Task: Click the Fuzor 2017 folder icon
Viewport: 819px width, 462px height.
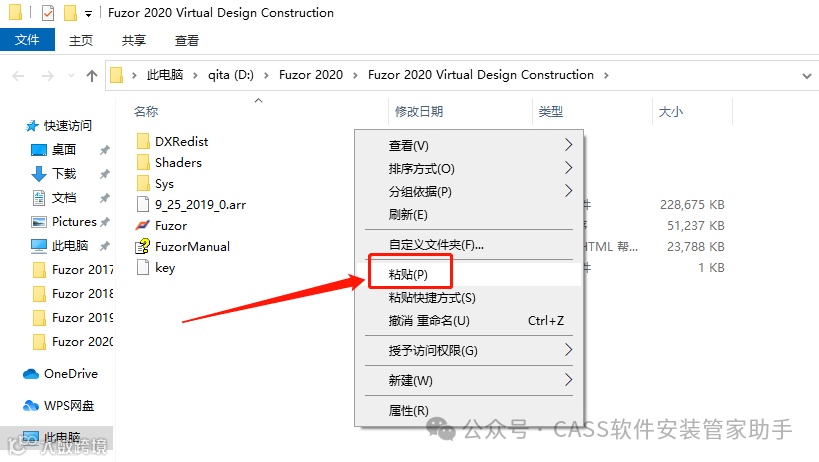Action: [39, 270]
